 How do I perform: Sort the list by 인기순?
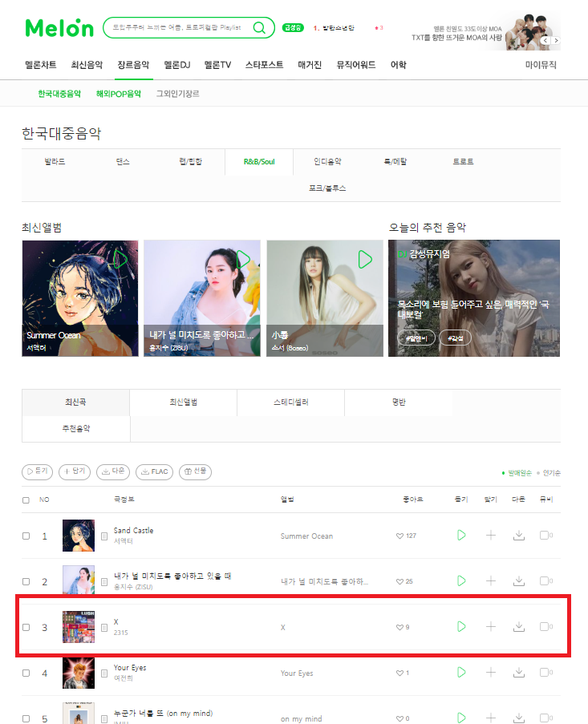click(552, 473)
